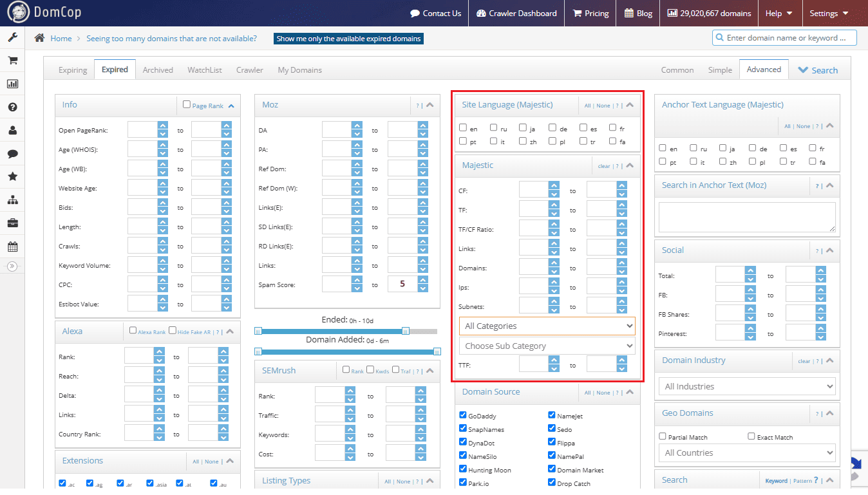This screenshot has height=495, width=868.
Task: Open the shopping cart sidebar icon
Action: click(x=12, y=61)
